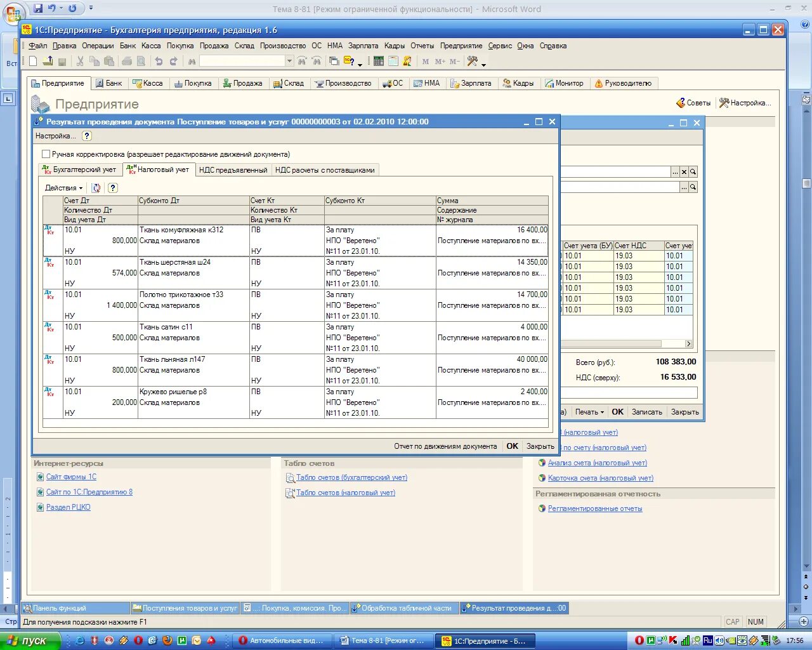The width and height of the screenshot is (812, 650).
Task: Switch to the Панель функций window tab
Action: click(76, 608)
